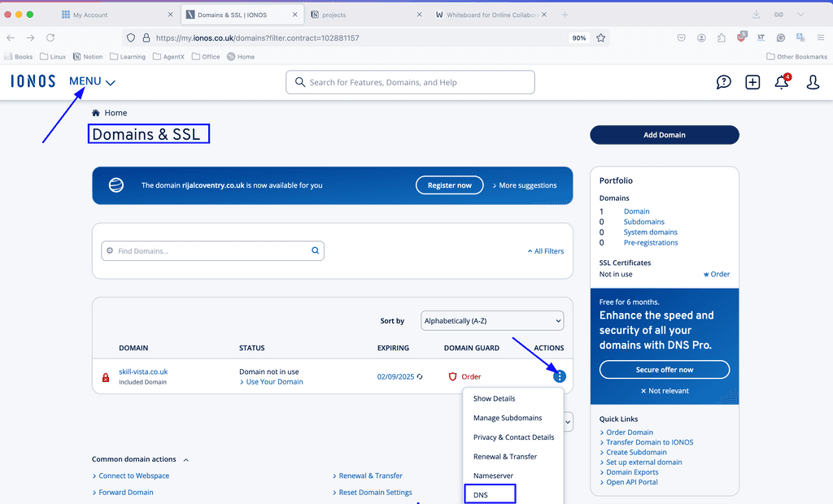Open Subdomains in Portfolio
Viewport: 833px width, 504px height.
644,221
